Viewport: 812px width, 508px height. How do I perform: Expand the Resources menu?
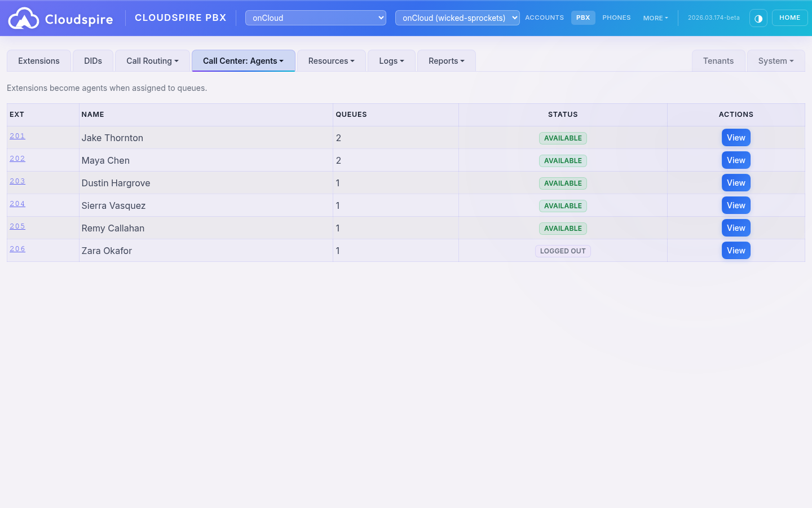331,60
